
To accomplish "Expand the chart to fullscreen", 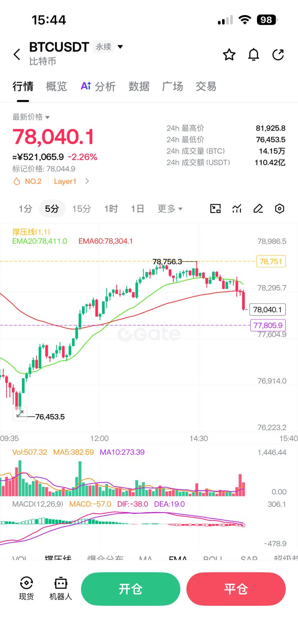I will tap(20, 413).
